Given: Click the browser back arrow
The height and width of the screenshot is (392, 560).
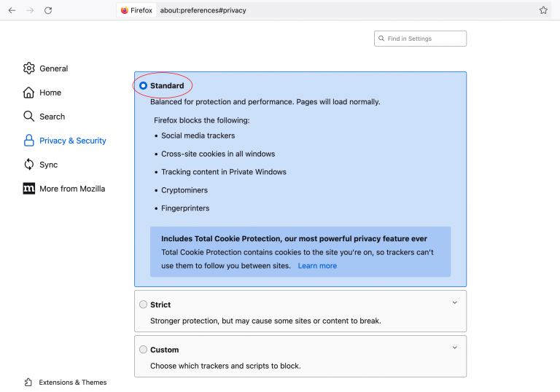Looking at the screenshot, I should [12, 10].
